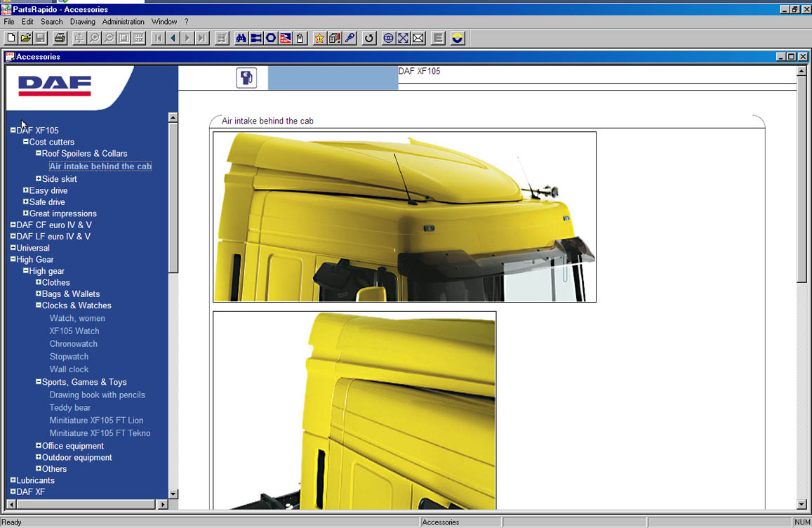Collapse the DAF XF105 tree node
Screen dimensions: 812x528
(13, 130)
